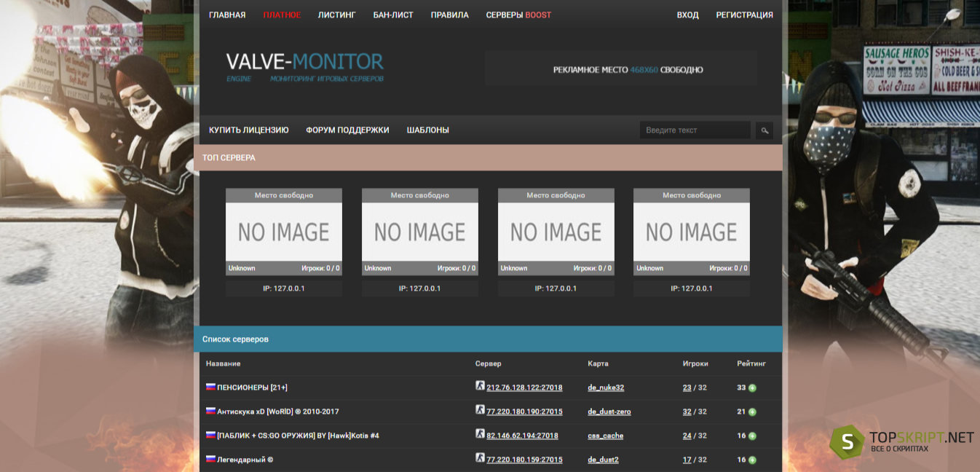
Task: Upvote Антискука xD server with green plus
Action: 752,412
